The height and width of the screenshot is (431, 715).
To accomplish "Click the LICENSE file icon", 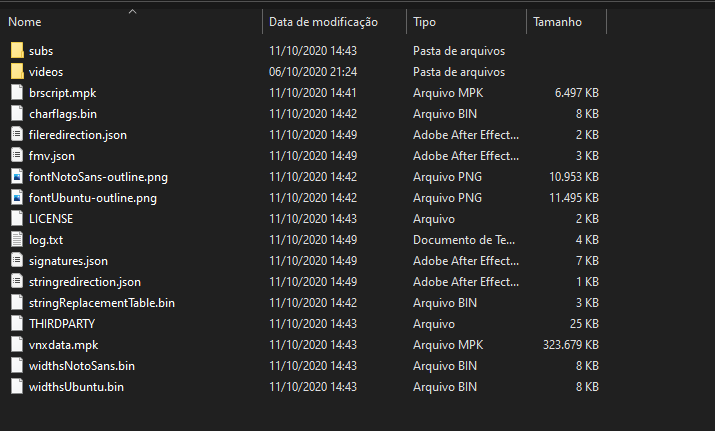I will tap(17, 218).
